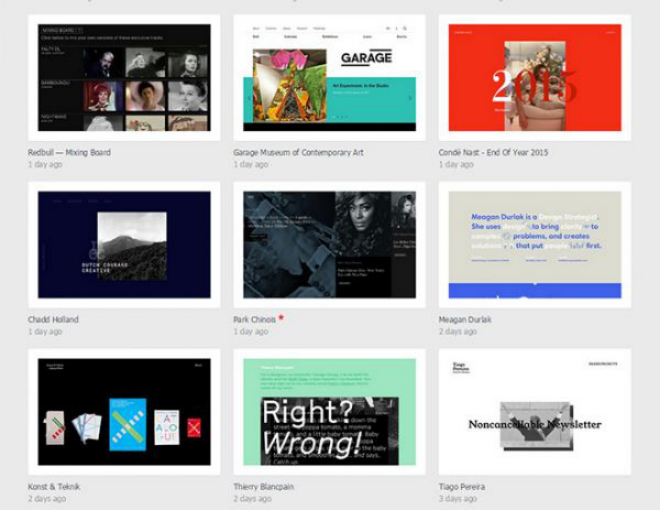The width and height of the screenshot is (660, 510).
Task: Open the Chadd Holland mountain thumbnail
Action: (124, 245)
